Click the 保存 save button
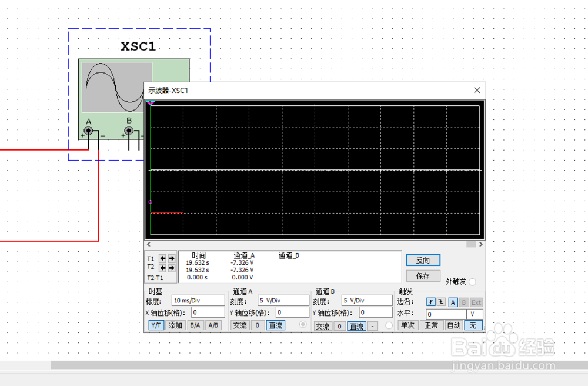 (423, 277)
